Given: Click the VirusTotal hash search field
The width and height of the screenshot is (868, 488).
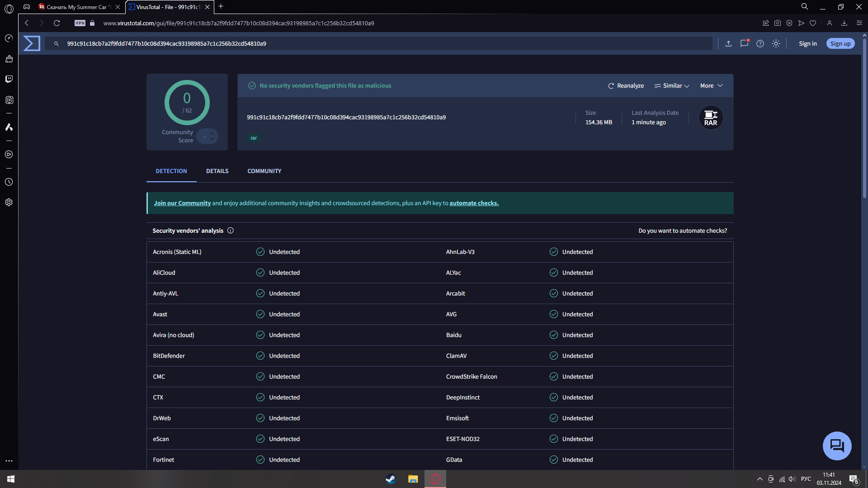Looking at the screenshot, I should coord(380,44).
